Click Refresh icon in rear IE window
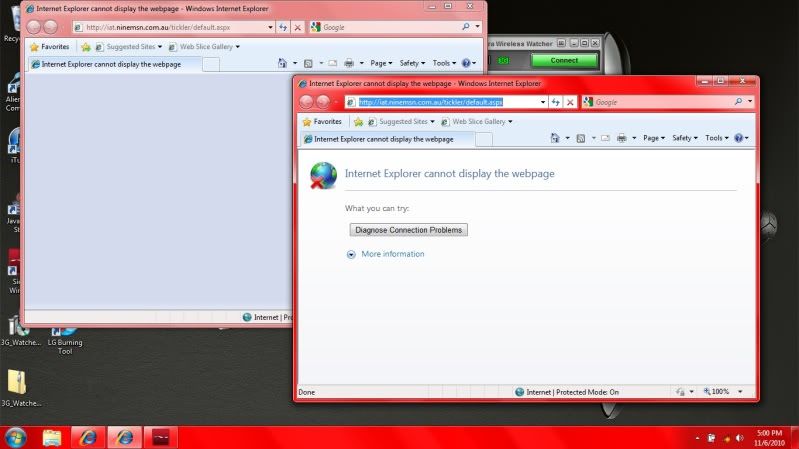This screenshot has width=799, height=449. (x=283, y=27)
